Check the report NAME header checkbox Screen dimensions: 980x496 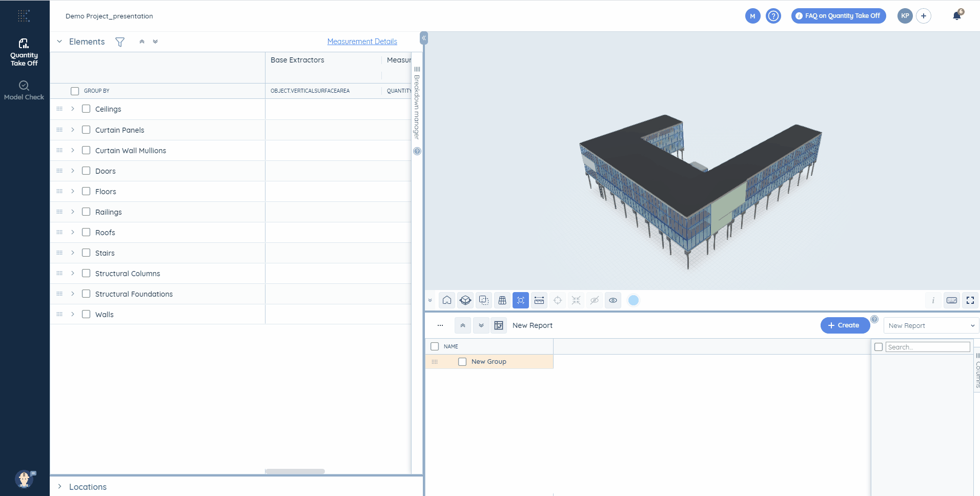(x=435, y=346)
